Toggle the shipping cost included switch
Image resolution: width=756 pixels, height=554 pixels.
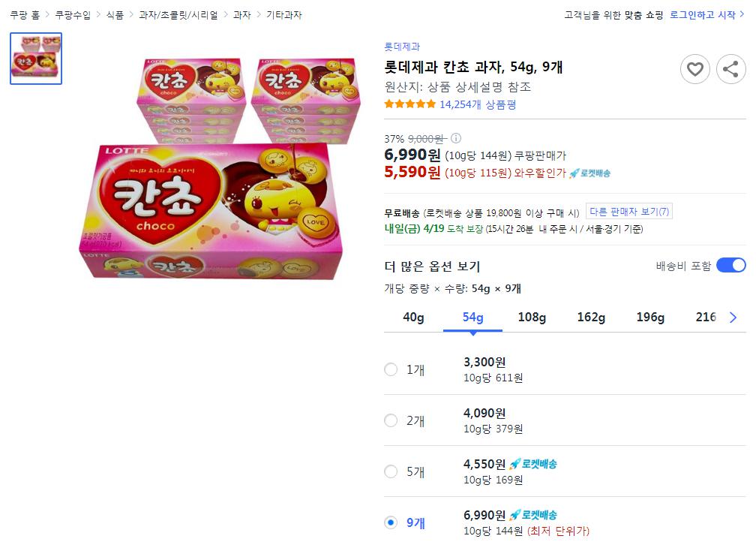click(x=730, y=265)
